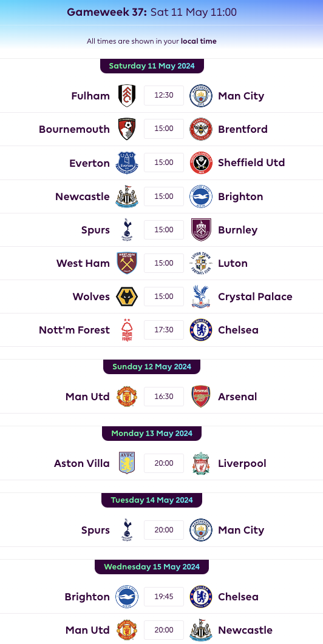Click the Fulham club crest

[127, 96]
